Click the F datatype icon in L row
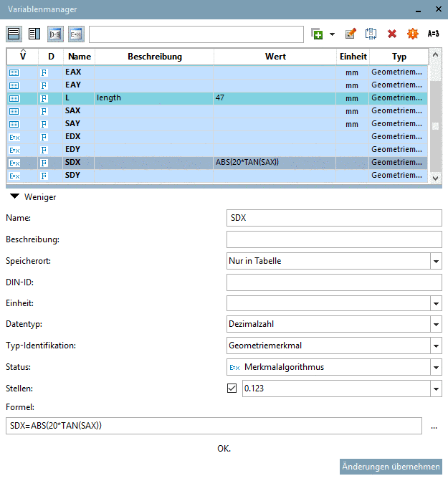Viewport: 448px width, 481px height. [x=44, y=98]
